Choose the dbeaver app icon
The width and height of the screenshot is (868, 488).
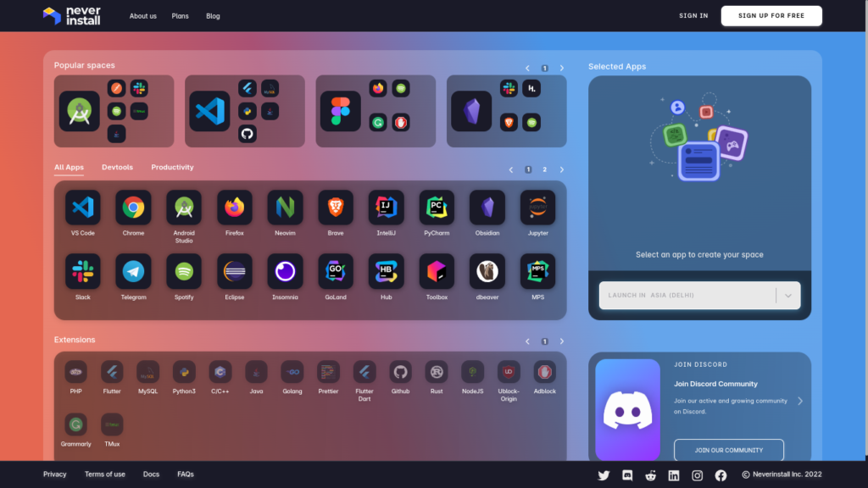pyautogui.click(x=487, y=271)
